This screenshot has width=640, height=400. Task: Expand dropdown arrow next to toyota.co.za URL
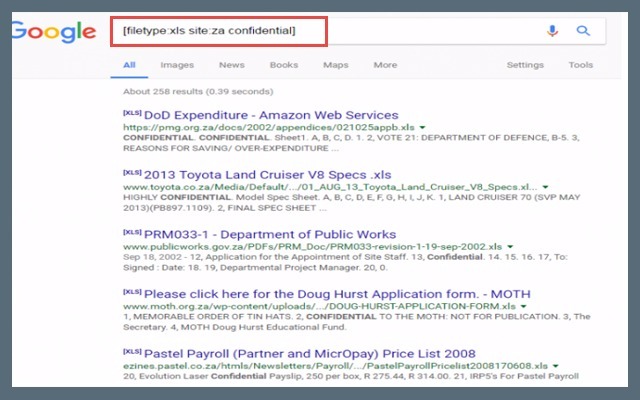tap(545, 187)
